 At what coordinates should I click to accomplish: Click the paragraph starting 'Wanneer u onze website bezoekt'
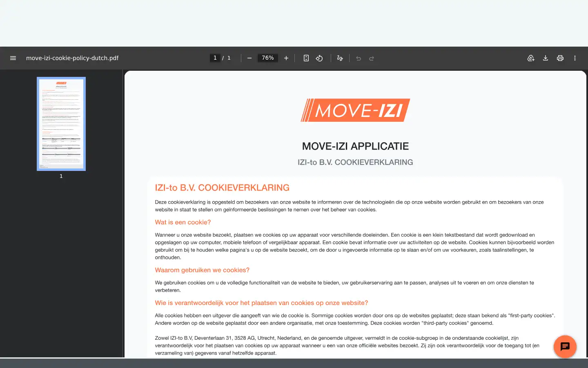pyautogui.click(x=354, y=246)
